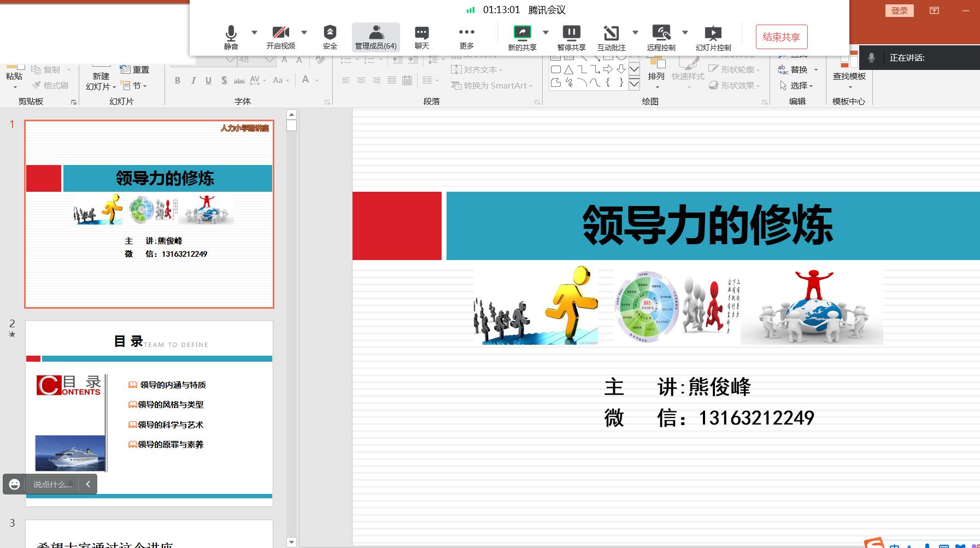This screenshot has height=548, width=980.
Task: Open 管理成员 participants panel
Action: 376,37
